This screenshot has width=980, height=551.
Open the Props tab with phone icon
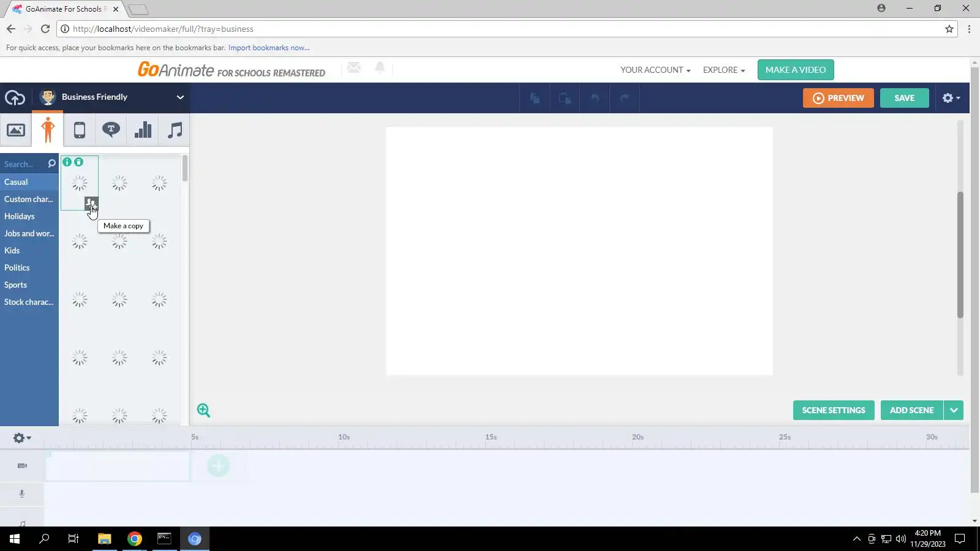pyautogui.click(x=80, y=130)
